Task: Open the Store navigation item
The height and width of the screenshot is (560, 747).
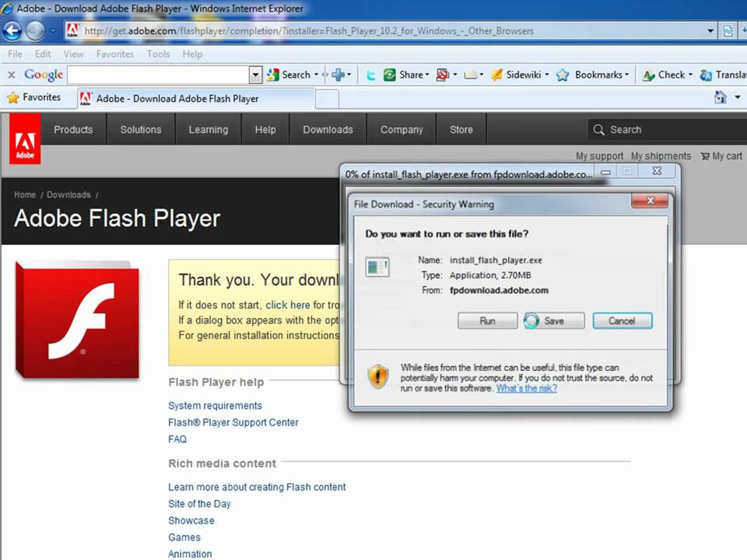Action: click(x=461, y=130)
